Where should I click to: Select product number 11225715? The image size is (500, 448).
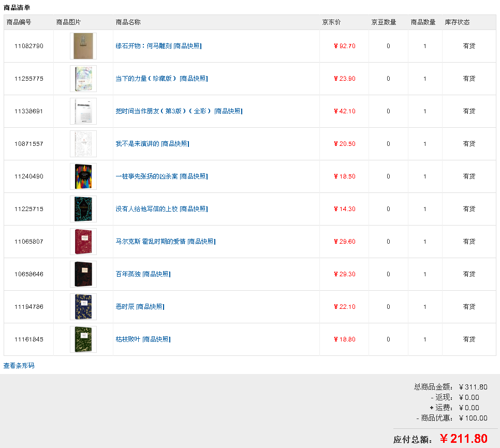point(28,208)
